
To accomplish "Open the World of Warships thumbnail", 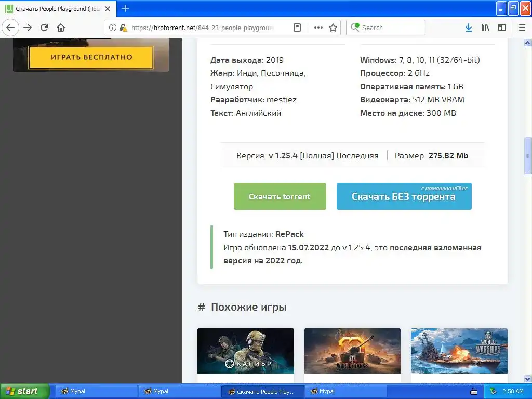I will tap(459, 351).
